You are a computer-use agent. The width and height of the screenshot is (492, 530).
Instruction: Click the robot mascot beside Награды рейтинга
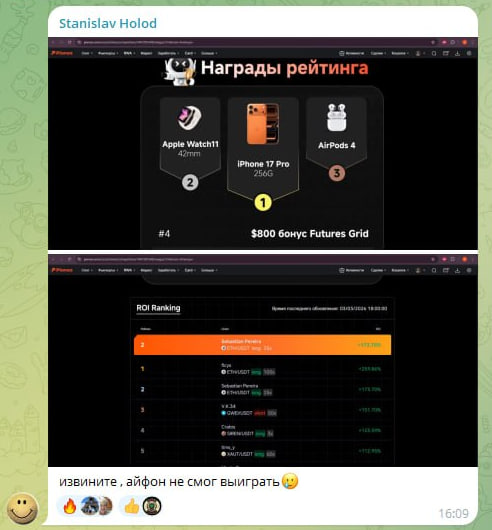click(179, 71)
